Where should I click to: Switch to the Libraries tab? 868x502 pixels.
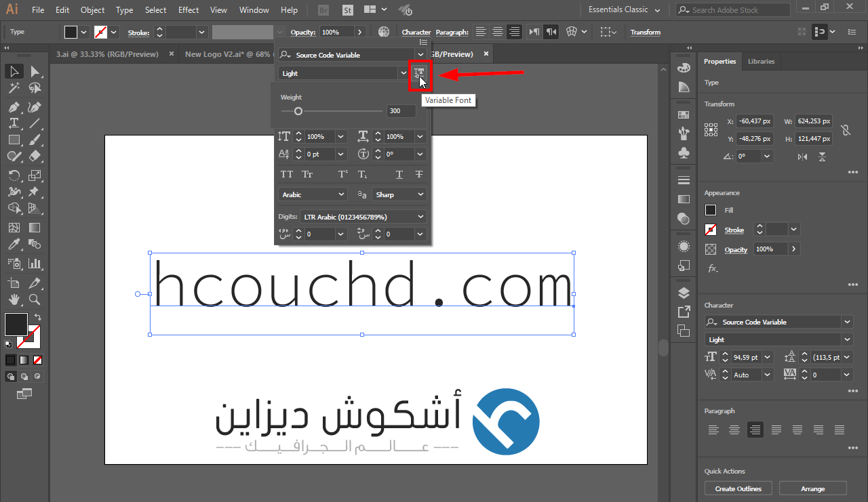tap(761, 61)
